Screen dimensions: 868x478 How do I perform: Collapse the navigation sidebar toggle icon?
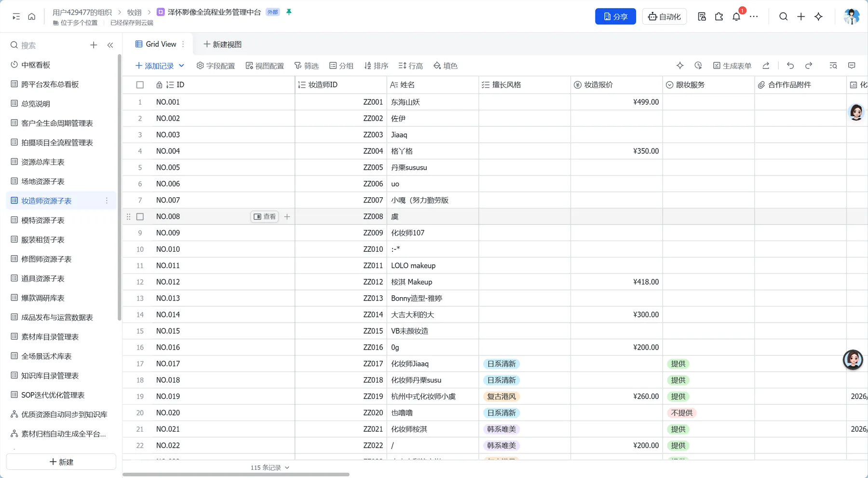pyautogui.click(x=16, y=16)
